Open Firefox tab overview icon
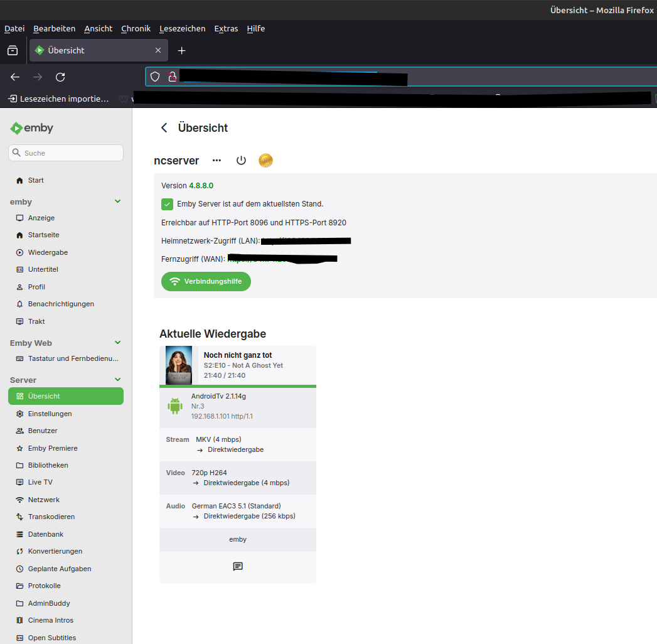Screen dimensions: 657x644 click(x=13, y=51)
